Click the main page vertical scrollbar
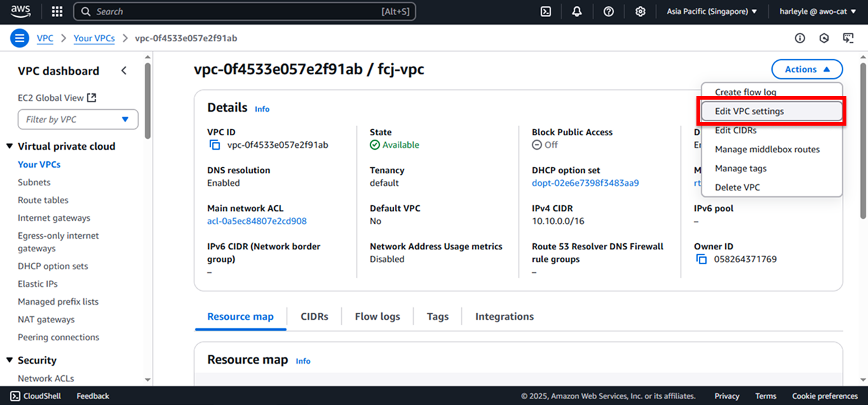The image size is (868, 405). 863,140
